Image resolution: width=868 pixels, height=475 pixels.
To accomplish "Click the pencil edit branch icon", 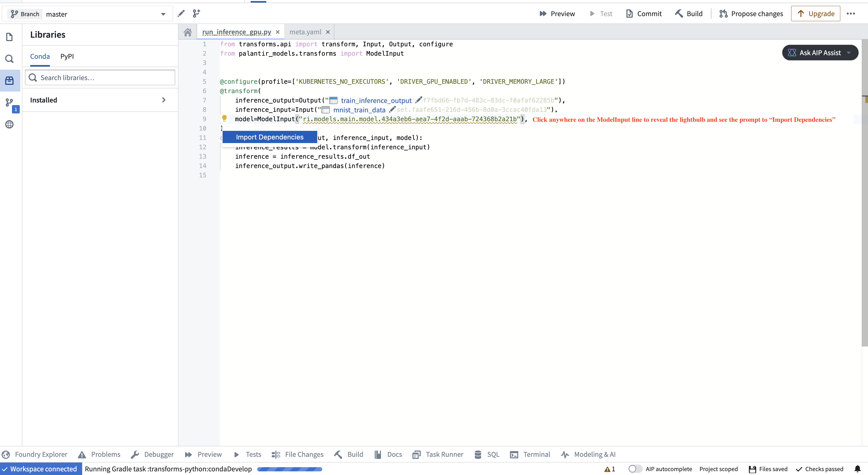I will tap(181, 14).
